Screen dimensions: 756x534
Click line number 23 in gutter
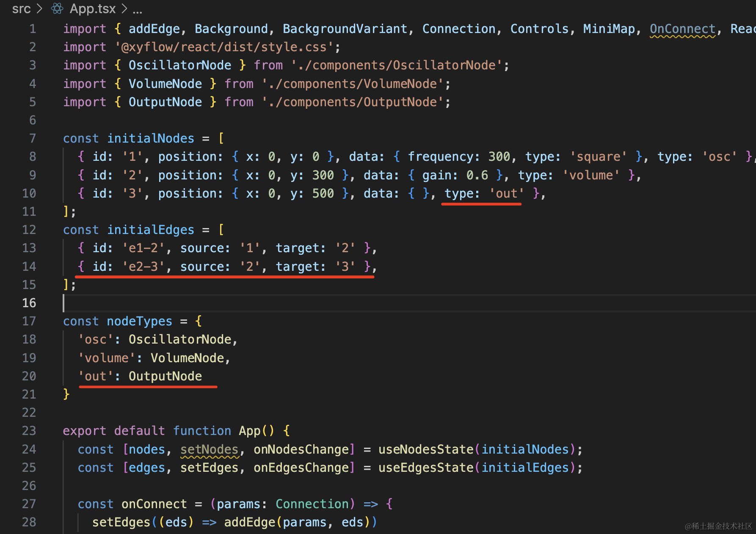pos(29,431)
